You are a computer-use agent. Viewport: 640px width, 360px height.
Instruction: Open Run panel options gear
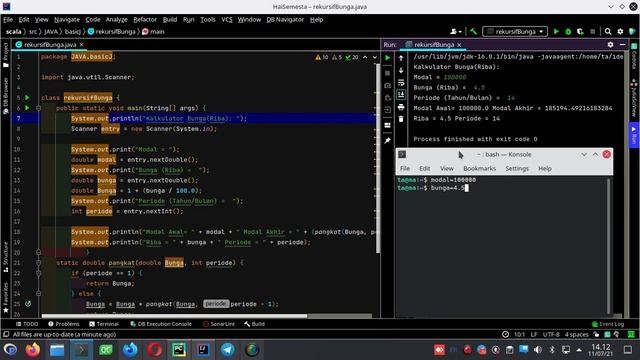pos(610,44)
